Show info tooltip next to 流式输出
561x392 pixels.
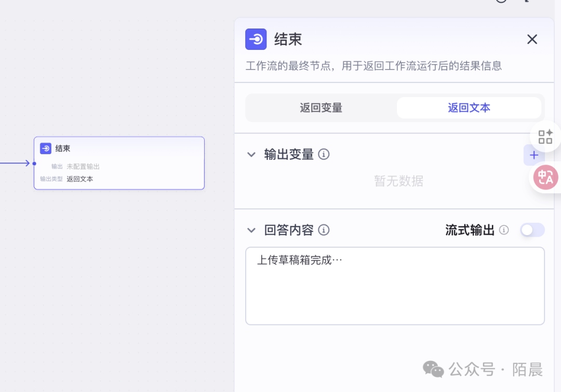click(504, 230)
